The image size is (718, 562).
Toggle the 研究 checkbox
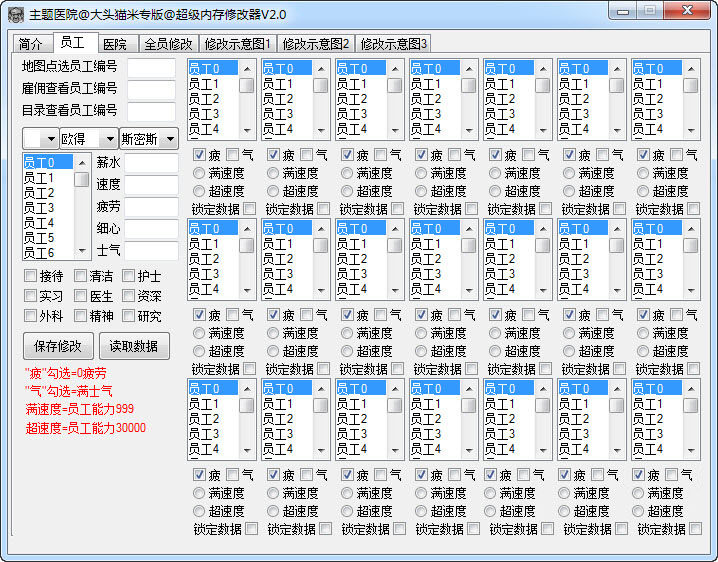coord(128,316)
